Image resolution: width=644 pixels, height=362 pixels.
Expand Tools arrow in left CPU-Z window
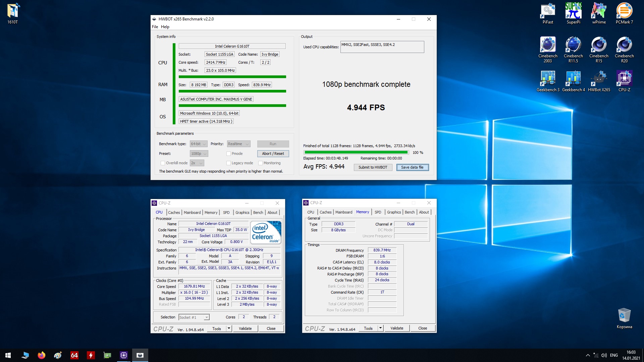229,328
